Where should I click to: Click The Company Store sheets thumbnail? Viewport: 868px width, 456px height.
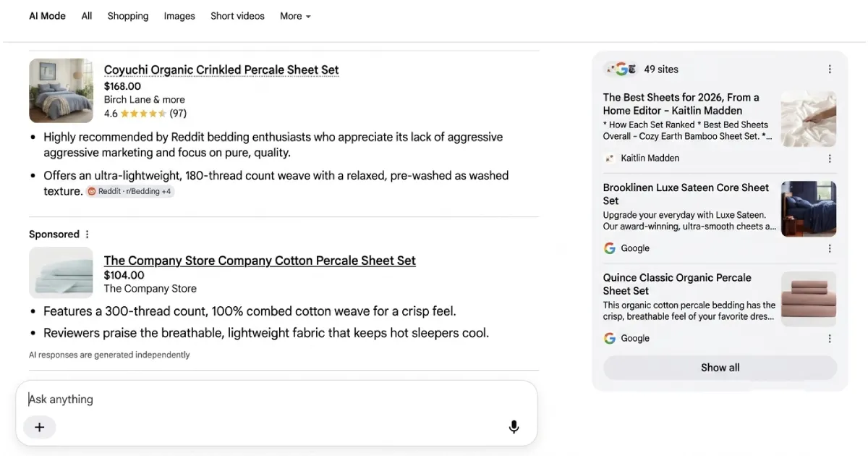tap(61, 273)
